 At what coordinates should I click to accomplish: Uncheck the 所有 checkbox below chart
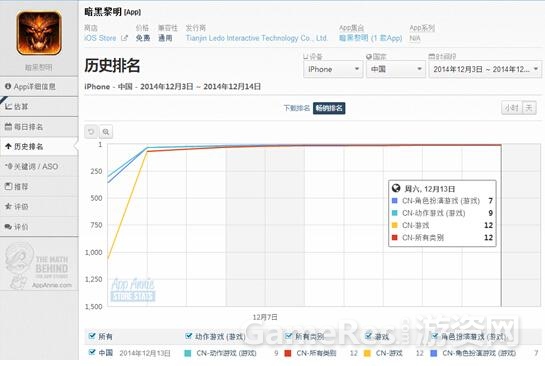[x=92, y=336]
